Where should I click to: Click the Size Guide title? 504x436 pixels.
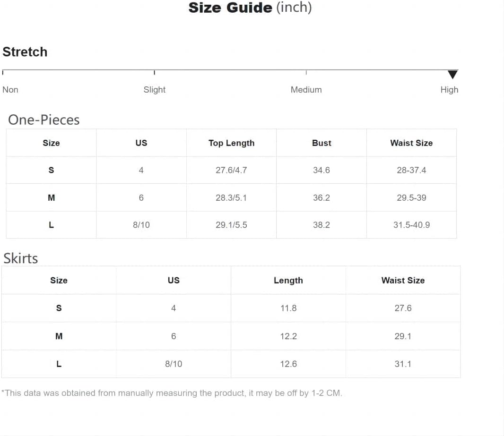[250, 8]
